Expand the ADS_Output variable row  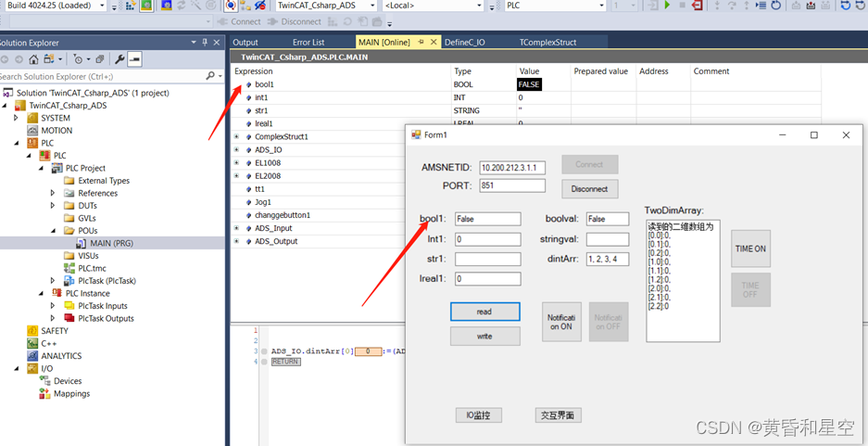point(236,241)
